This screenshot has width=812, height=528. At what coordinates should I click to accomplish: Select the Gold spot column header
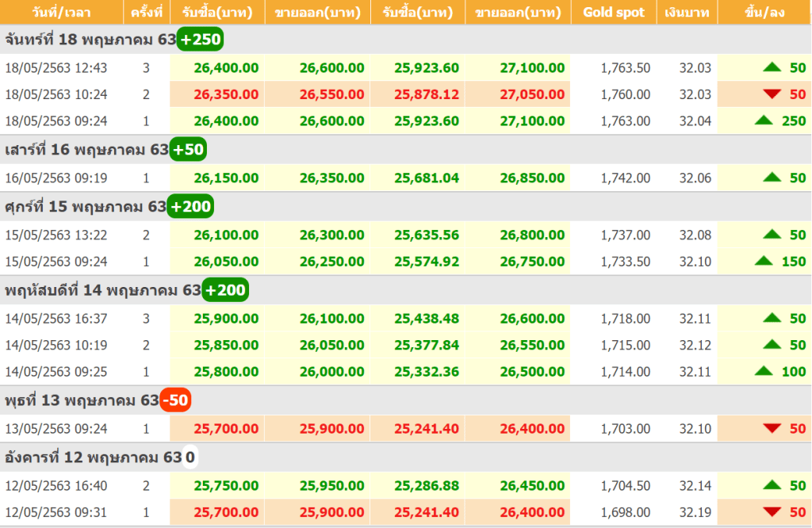(x=614, y=13)
